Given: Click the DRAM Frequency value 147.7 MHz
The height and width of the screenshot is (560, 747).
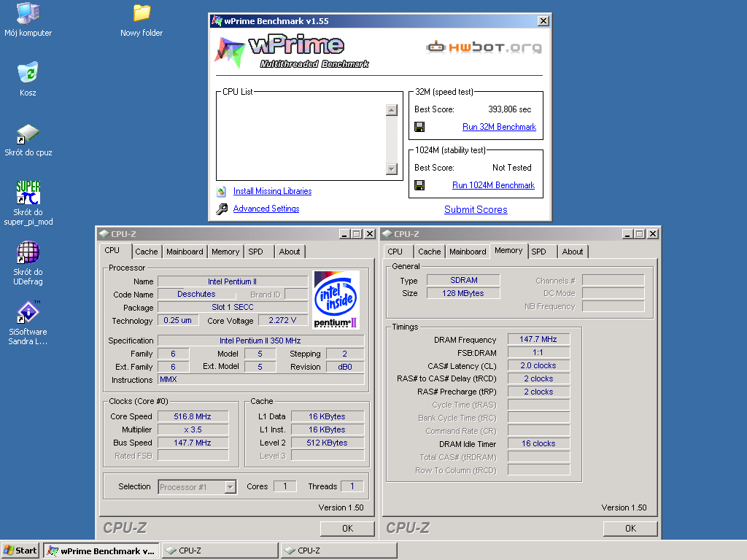Looking at the screenshot, I should [538, 339].
